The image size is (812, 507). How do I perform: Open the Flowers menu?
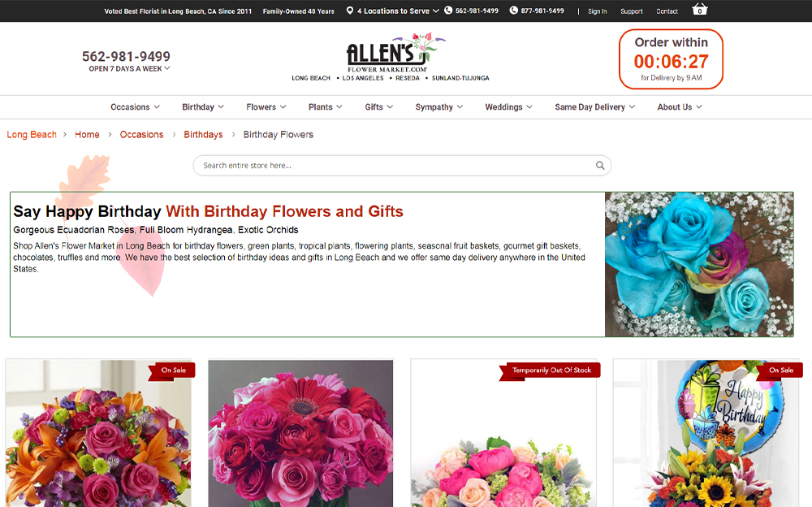click(x=266, y=106)
